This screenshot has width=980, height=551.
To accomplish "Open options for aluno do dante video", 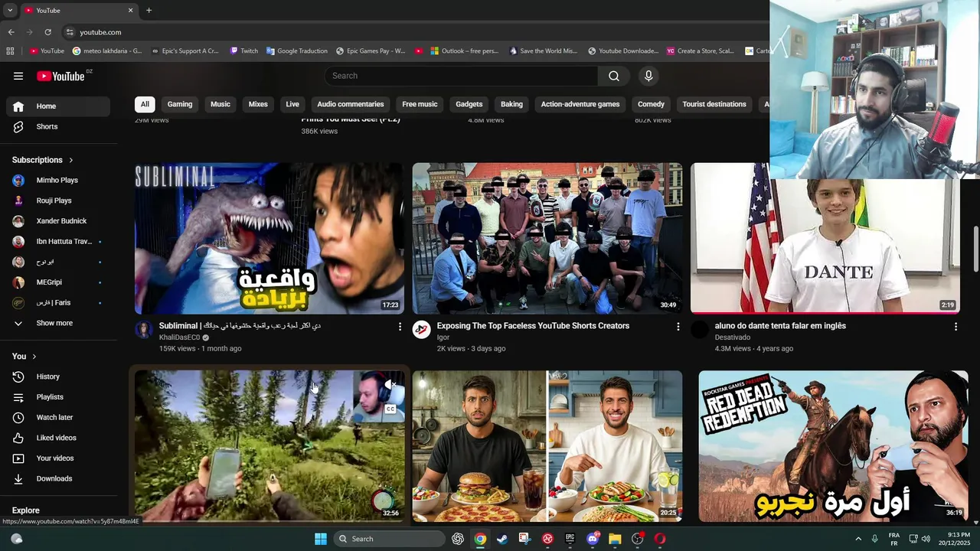I will point(955,327).
